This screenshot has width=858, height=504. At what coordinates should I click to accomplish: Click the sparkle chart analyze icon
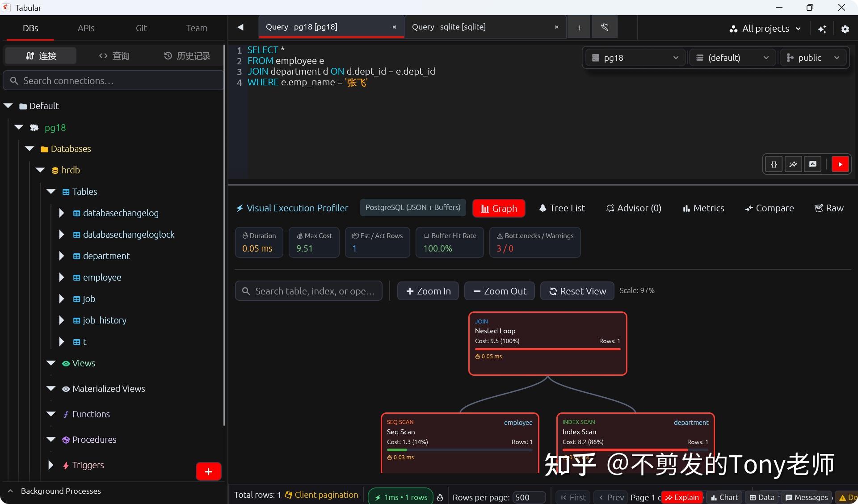coord(793,164)
